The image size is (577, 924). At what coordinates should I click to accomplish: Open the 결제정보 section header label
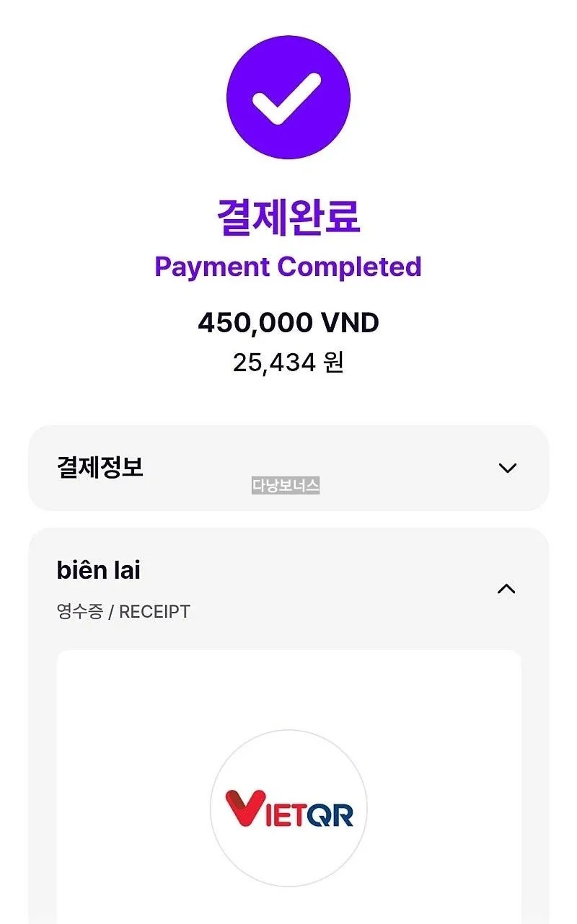[100, 467]
